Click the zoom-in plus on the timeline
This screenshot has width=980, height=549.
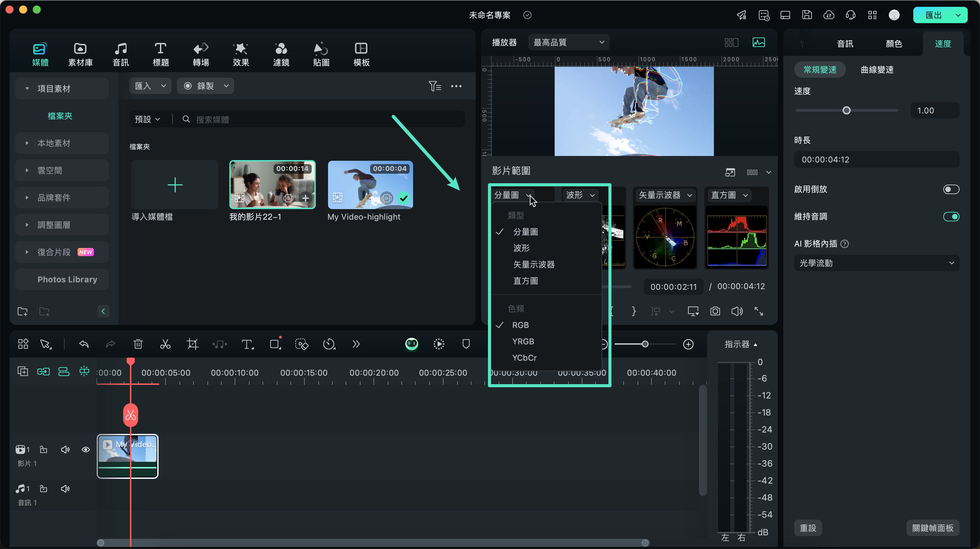tap(688, 344)
